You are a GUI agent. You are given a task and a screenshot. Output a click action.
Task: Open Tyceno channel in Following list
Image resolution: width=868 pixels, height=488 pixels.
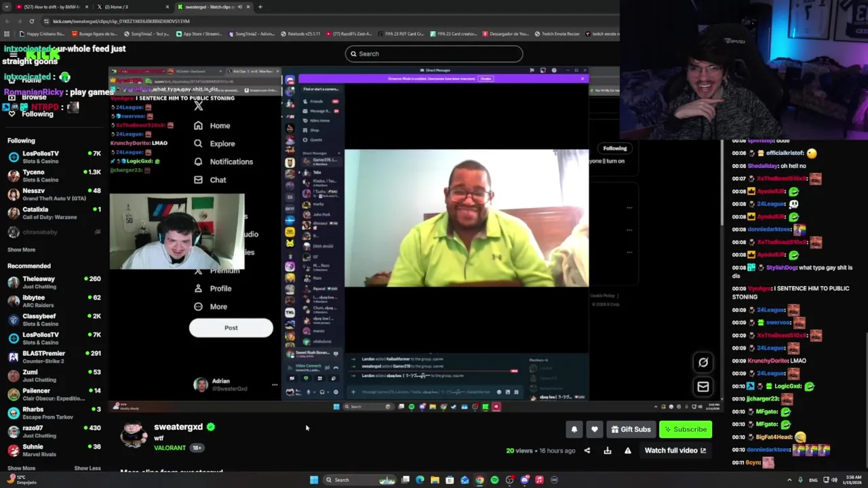(x=54, y=176)
